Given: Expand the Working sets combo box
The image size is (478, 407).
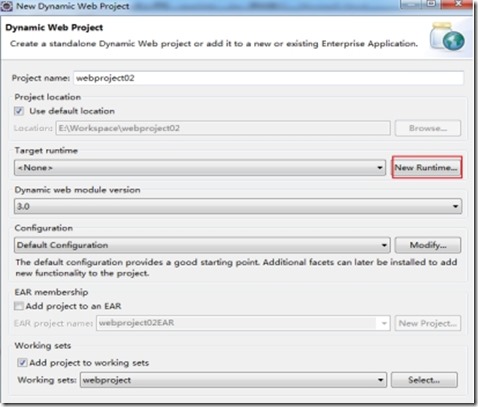Looking at the screenshot, I should pyautogui.click(x=233, y=380).
